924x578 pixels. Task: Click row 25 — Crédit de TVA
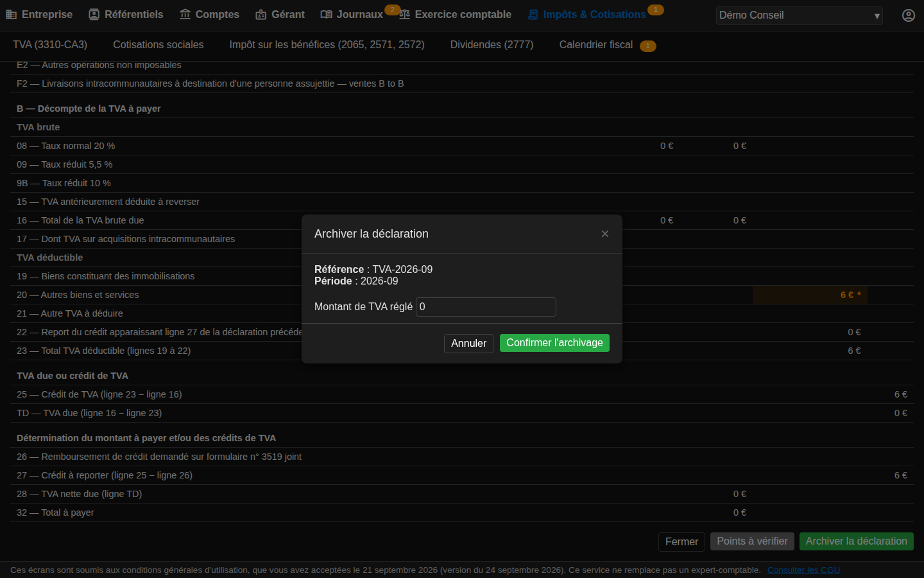(x=462, y=394)
